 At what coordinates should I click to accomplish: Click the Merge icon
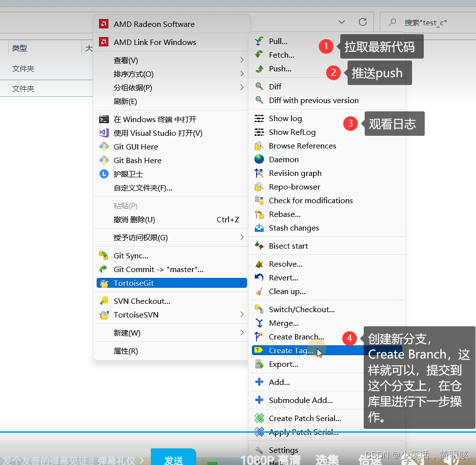pyautogui.click(x=259, y=323)
